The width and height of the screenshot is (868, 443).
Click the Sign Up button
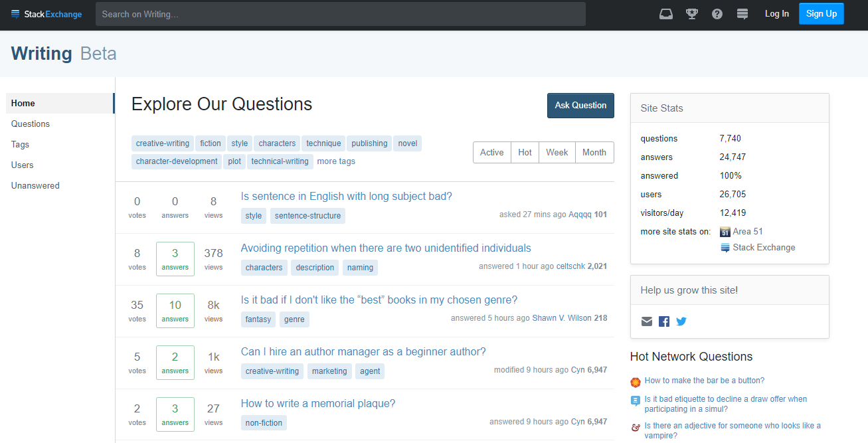(x=822, y=14)
